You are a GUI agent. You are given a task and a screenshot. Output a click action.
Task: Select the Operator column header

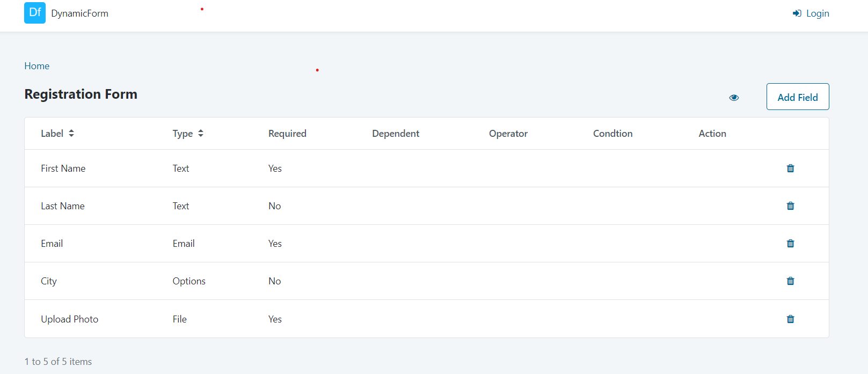[508, 134]
